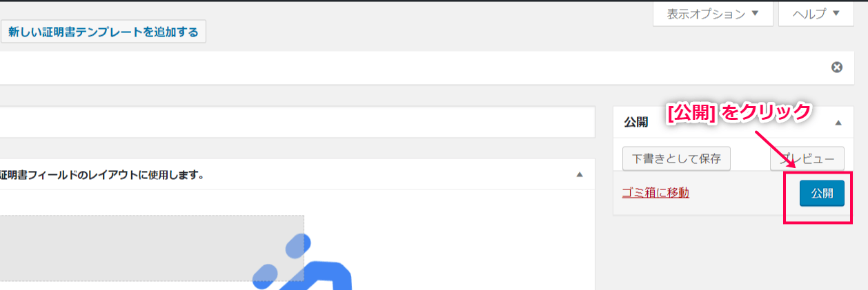Click the ゴミ箱に移動 trash link
The width and height of the screenshot is (868, 290).
point(655,193)
